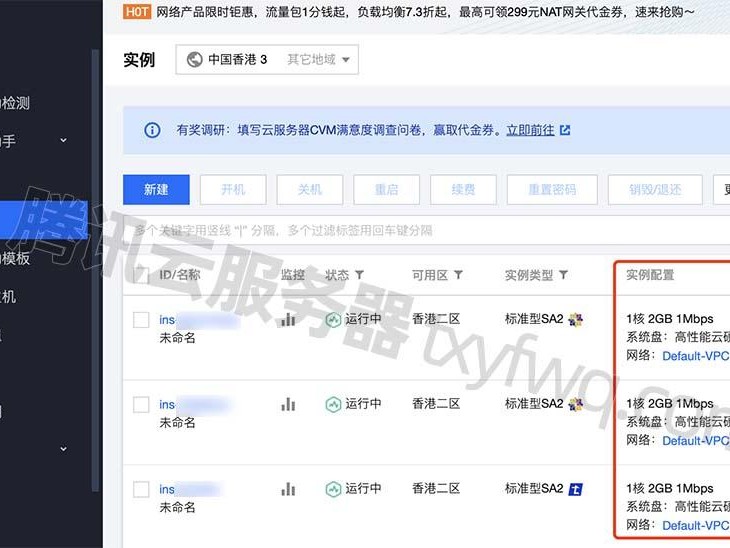Image resolution: width=730 pixels, height=548 pixels.
Task: Click running status icon of second instance
Action: click(333, 405)
